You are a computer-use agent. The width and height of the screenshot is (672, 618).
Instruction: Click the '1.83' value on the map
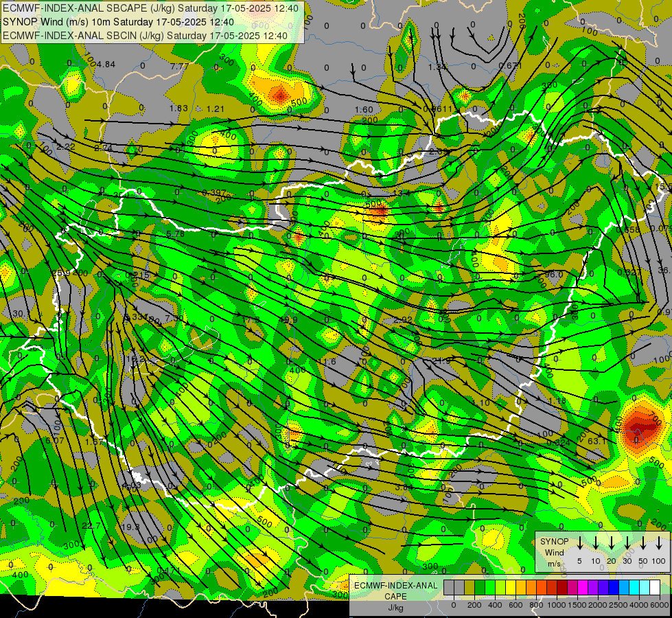[178, 108]
